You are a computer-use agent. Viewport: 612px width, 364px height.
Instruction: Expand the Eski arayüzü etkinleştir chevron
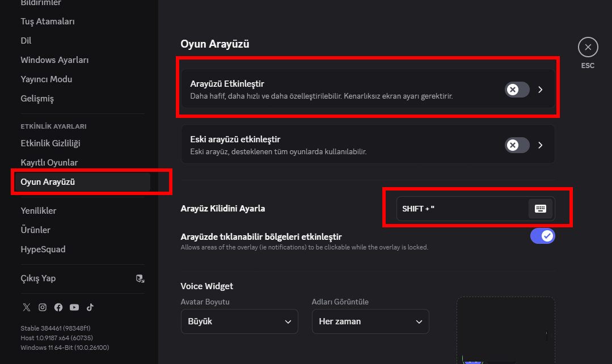[540, 145]
